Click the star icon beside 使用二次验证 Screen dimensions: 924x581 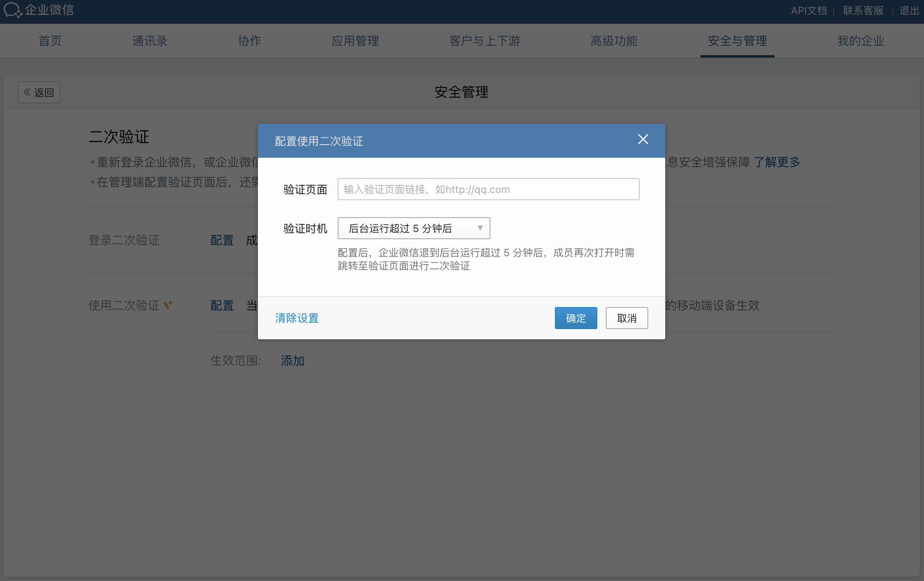(x=168, y=304)
